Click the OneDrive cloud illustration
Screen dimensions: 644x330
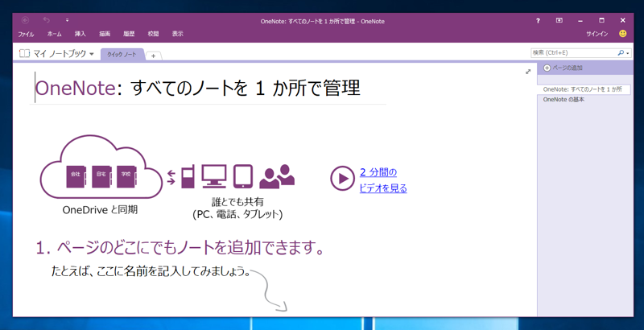pos(101,167)
